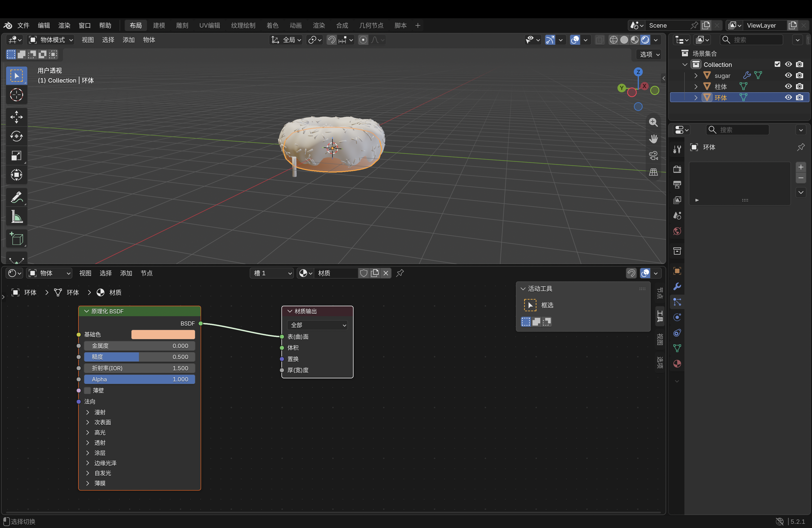The image size is (812, 528).
Task: Add a new workspace with plus button
Action: click(x=418, y=25)
